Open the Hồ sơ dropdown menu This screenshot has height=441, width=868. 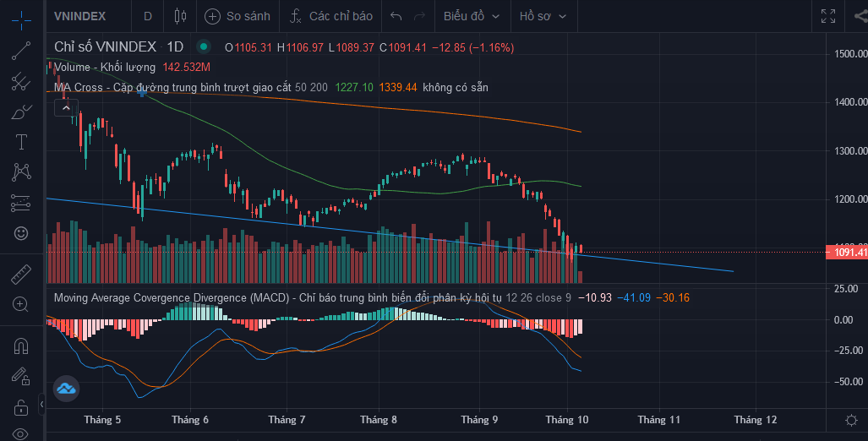coord(543,16)
